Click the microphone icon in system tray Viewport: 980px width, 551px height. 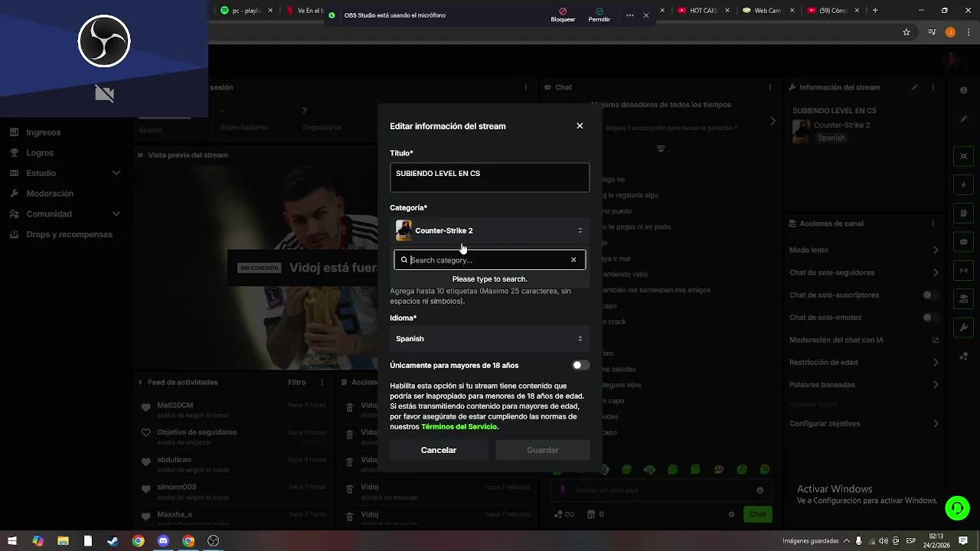click(x=858, y=541)
